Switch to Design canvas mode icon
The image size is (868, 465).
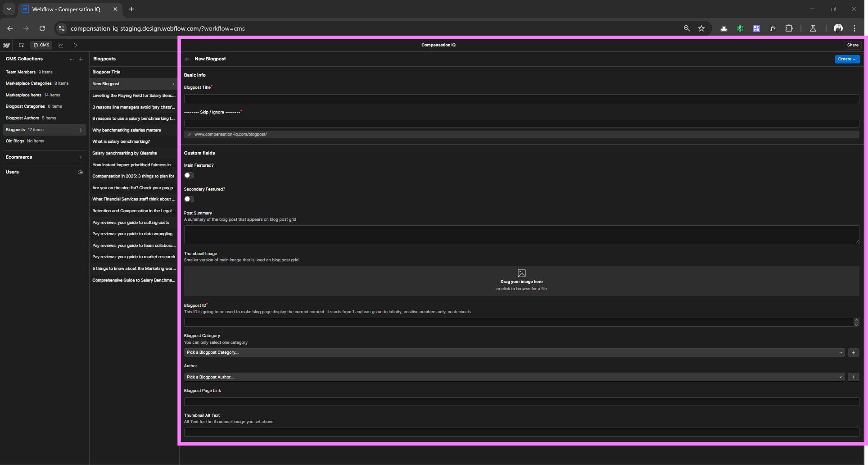(x=21, y=45)
